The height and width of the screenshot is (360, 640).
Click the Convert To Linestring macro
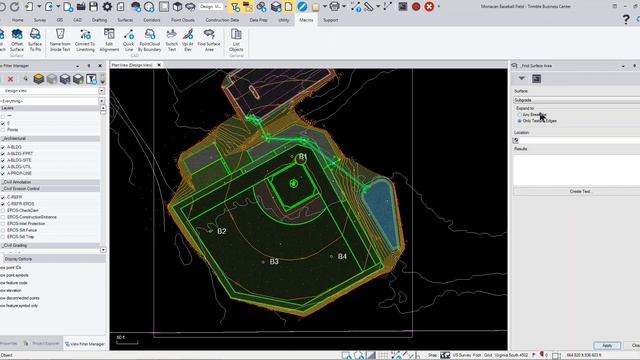pyautogui.click(x=85, y=40)
